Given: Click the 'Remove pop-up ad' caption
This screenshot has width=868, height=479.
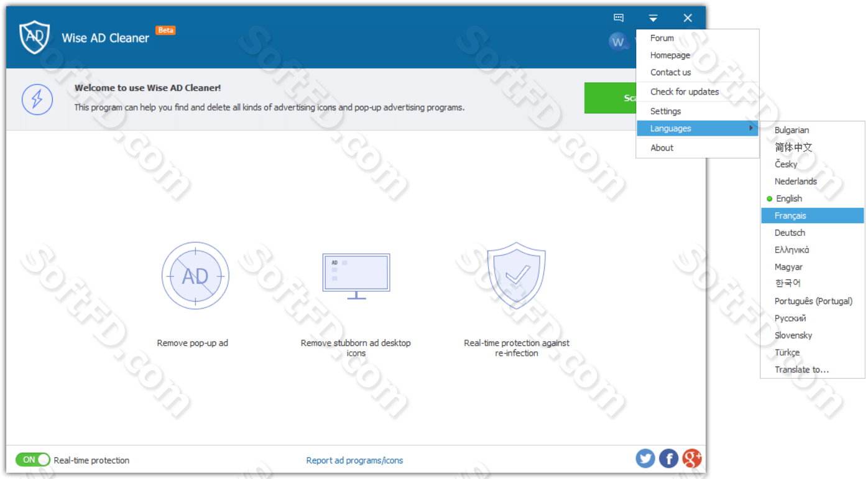Looking at the screenshot, I should coord(193,343).
